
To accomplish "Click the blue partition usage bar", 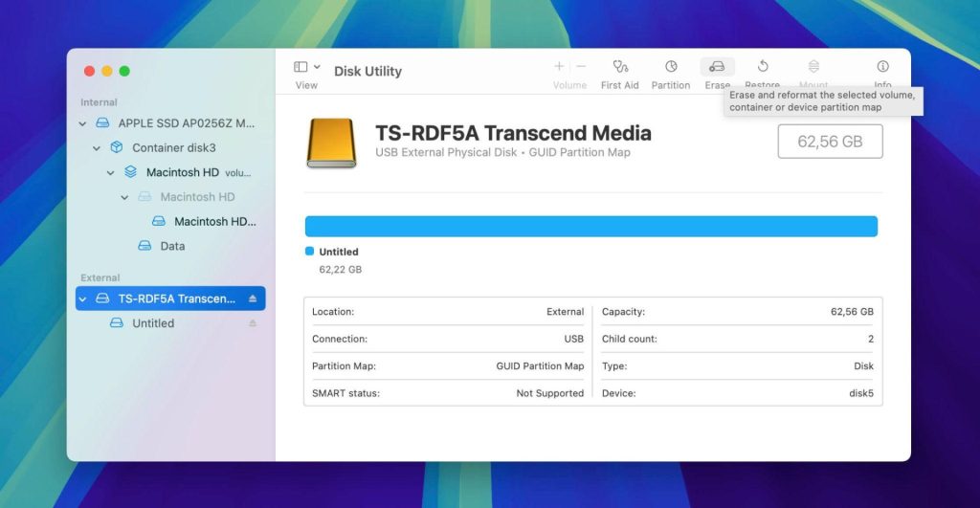I will 591,226.
